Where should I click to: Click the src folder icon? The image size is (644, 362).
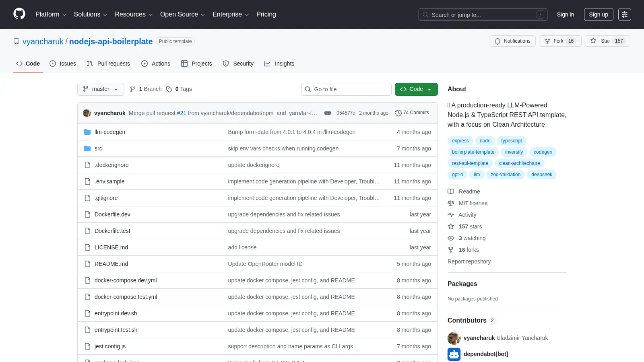coord(87,148)
